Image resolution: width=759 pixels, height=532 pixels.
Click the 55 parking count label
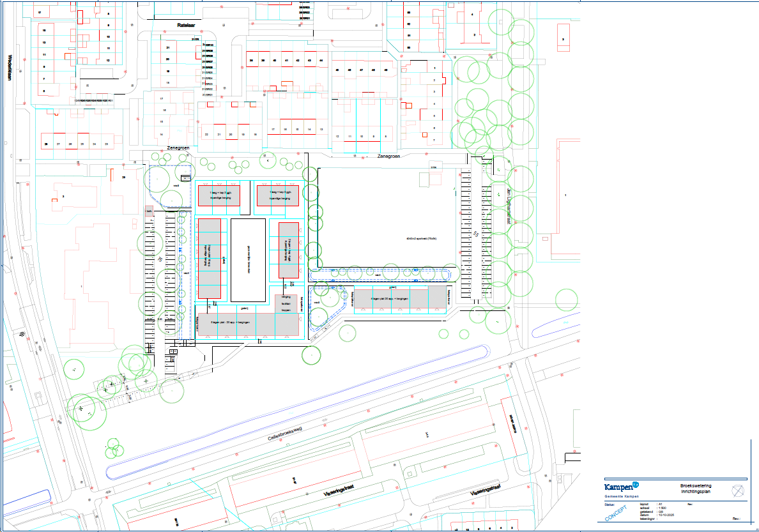(x=475, y=234)
